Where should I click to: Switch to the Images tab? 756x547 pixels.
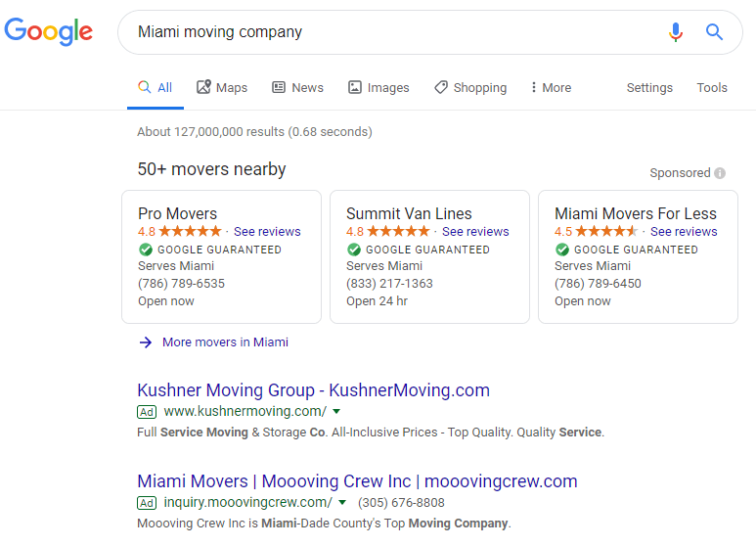tap(378, 88)
